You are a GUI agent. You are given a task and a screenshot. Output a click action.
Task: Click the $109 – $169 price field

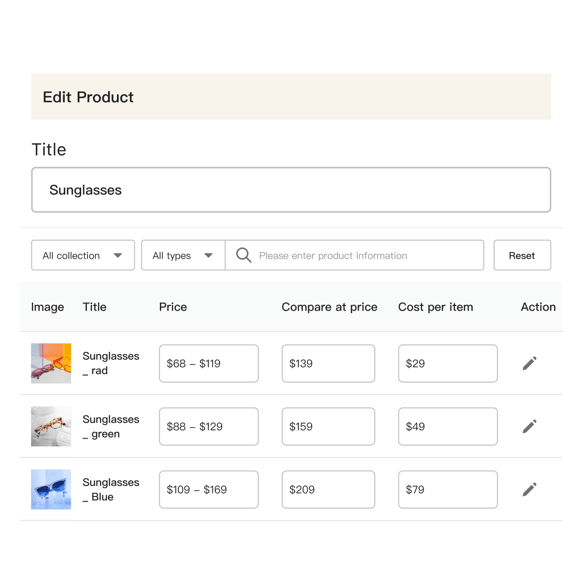click(209, 490)
